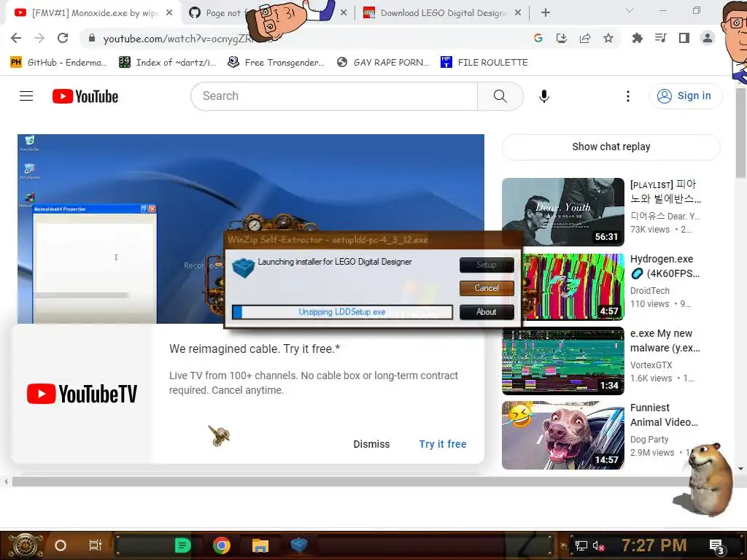Open the extensions puzzle icon

637,38
